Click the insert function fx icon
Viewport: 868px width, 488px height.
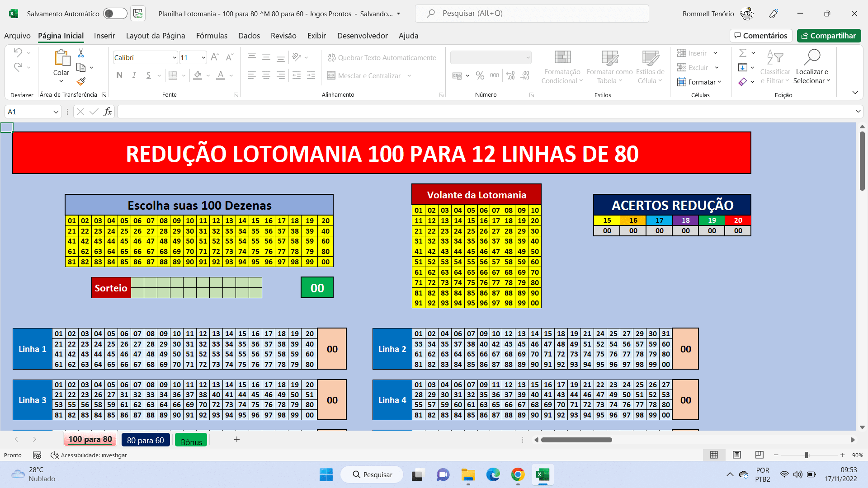tap(108, 112)
